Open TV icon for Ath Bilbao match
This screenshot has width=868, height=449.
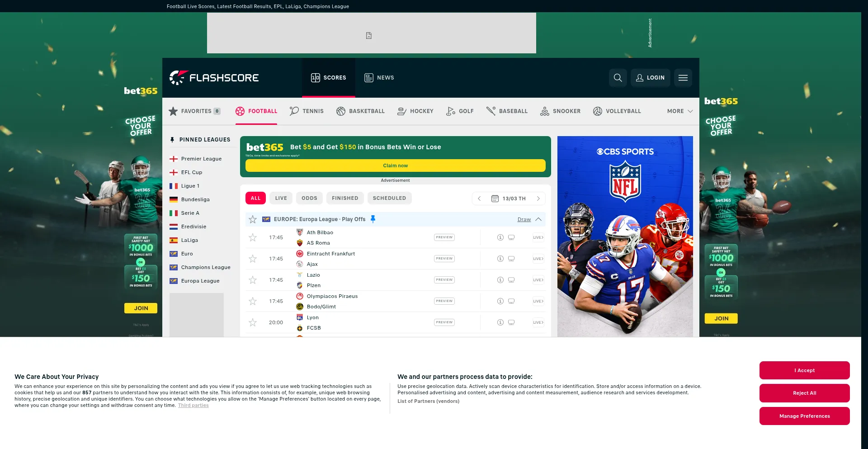(x=511, y=237)
